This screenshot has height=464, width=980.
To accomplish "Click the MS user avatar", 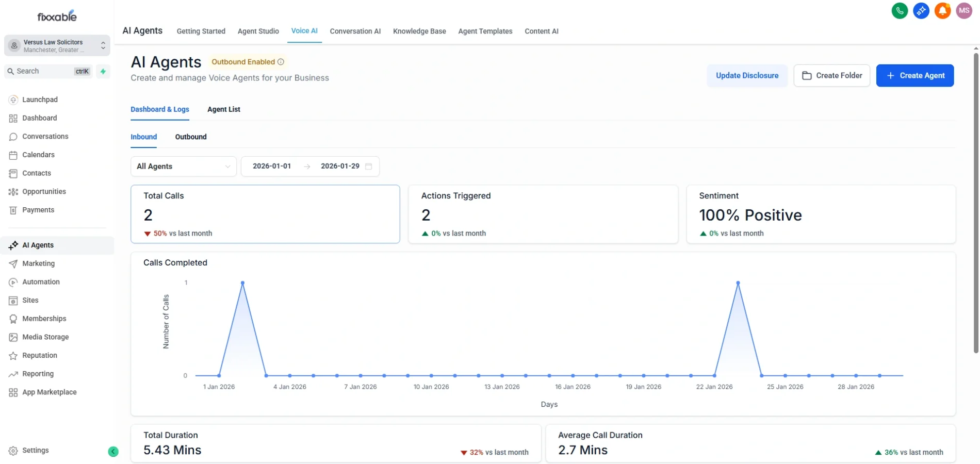I will [963, 11].
